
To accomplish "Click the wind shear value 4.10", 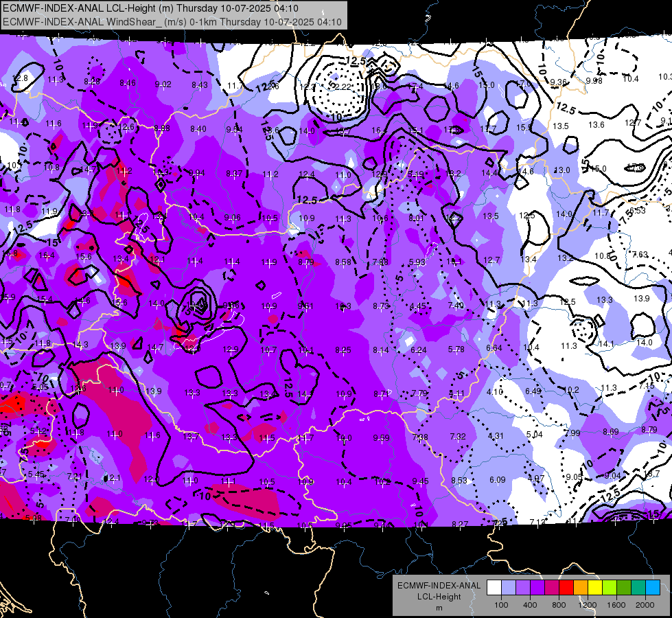I will (x=495, y=391).
